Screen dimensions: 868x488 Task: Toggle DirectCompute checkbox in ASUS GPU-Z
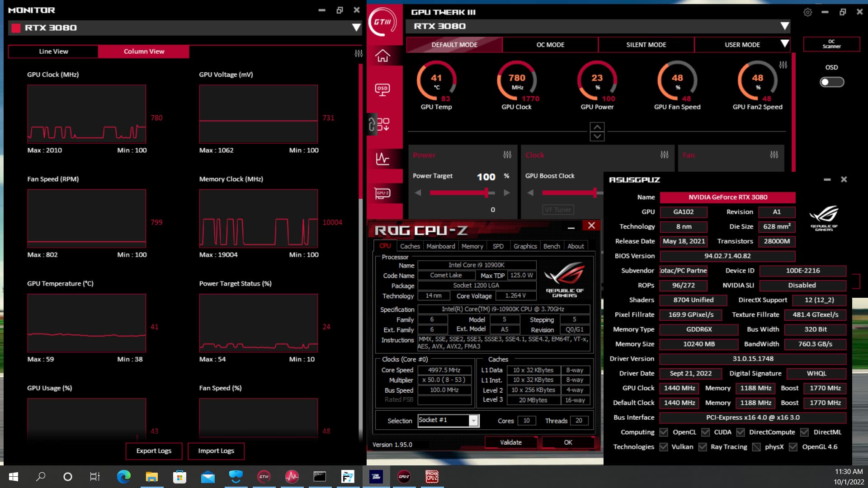click(741, 432)
